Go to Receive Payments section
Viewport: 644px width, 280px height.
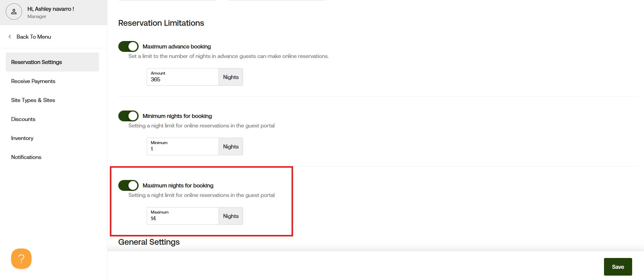tap(33, 81)
